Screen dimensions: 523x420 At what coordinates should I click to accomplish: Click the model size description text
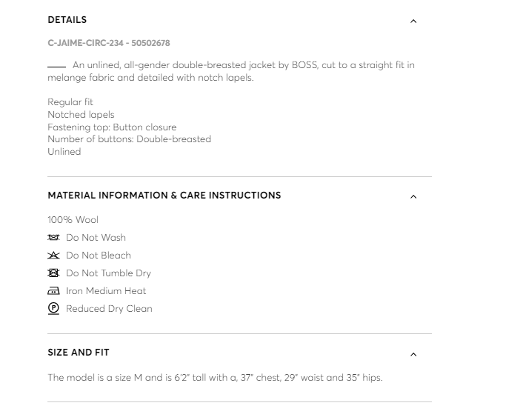215,378
